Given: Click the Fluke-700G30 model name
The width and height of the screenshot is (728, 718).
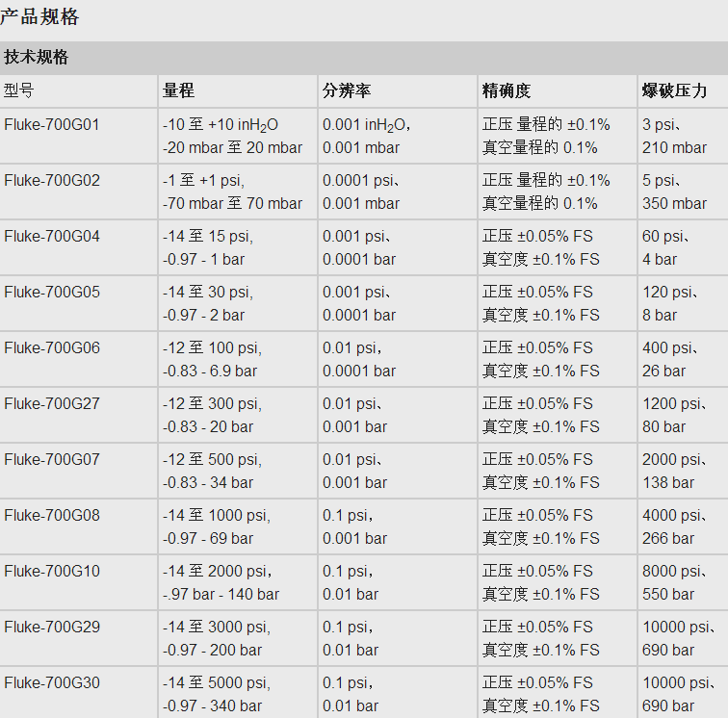Looking at the screenshot, I should 52,682.
